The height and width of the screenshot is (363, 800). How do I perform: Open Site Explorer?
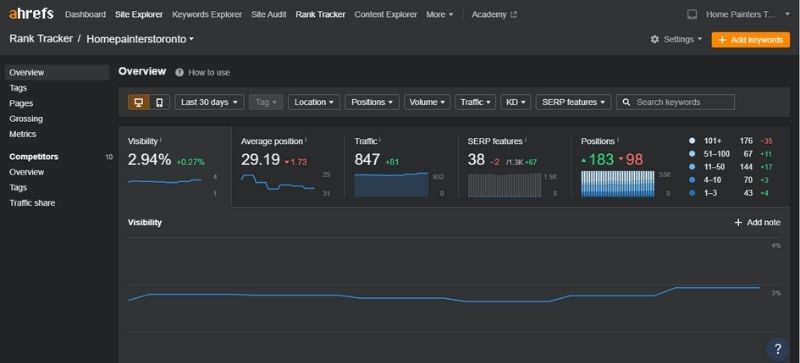(139, 14)
